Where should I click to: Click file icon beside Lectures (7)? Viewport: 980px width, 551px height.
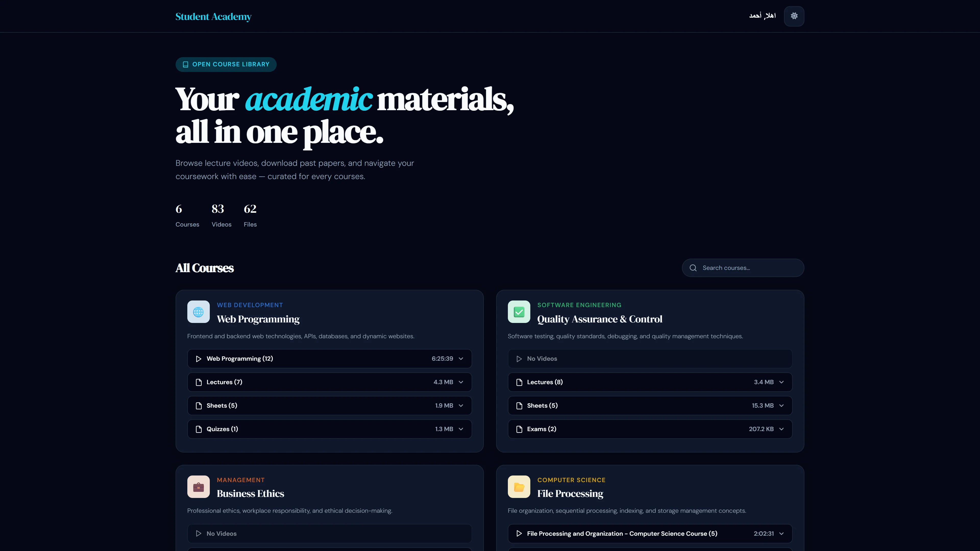click(x=198, y=382)
